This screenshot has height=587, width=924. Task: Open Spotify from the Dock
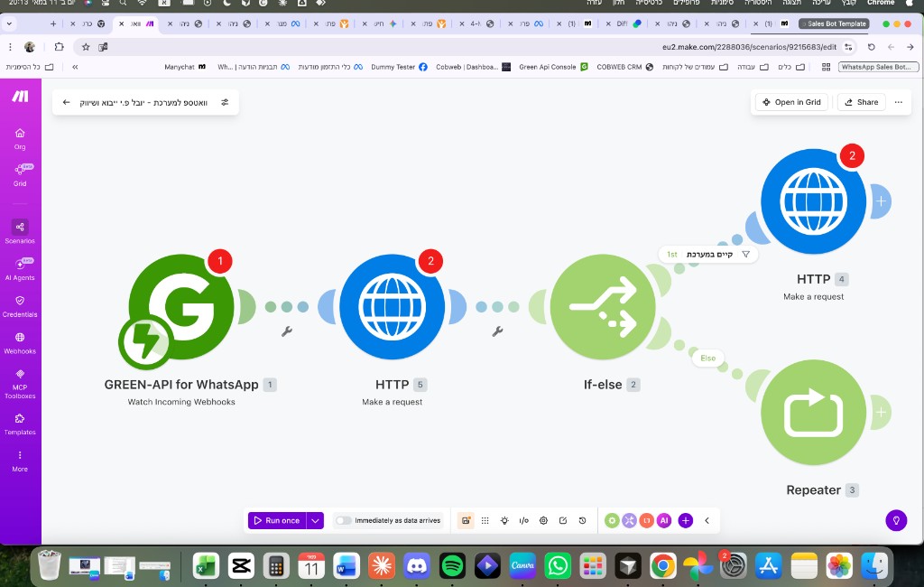point(452,566)
